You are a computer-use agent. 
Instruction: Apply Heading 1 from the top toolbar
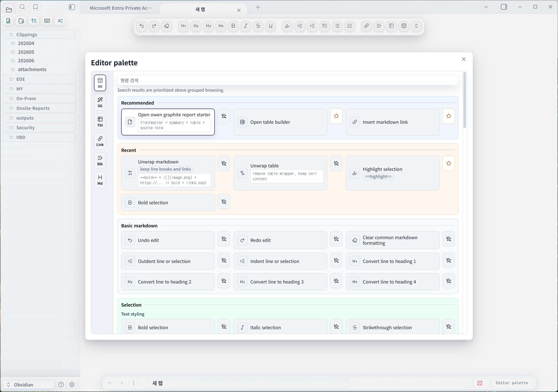coord(183,26)
